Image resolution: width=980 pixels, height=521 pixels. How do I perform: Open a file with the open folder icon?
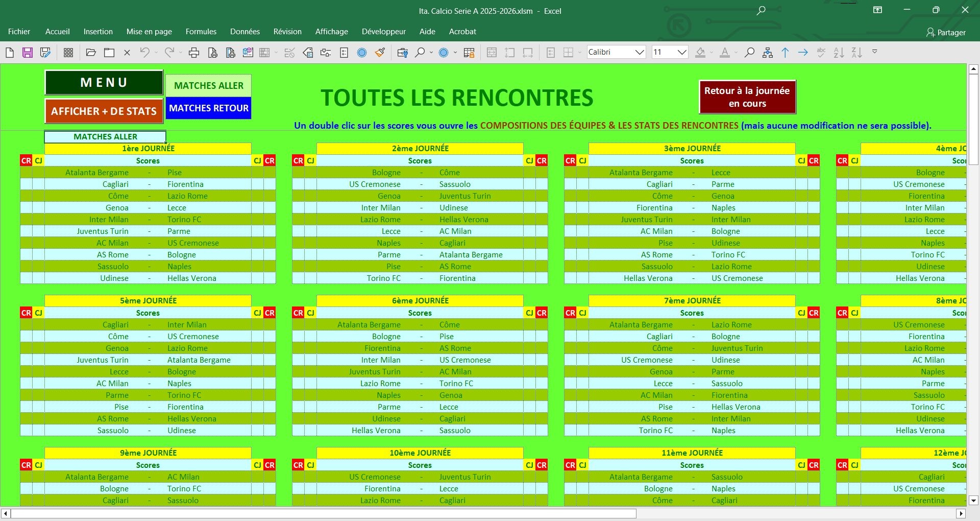click(91, 52)
